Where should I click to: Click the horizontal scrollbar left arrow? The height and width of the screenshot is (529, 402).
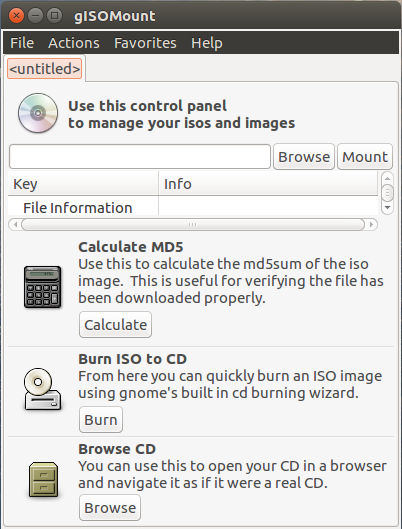click(15, 224)
